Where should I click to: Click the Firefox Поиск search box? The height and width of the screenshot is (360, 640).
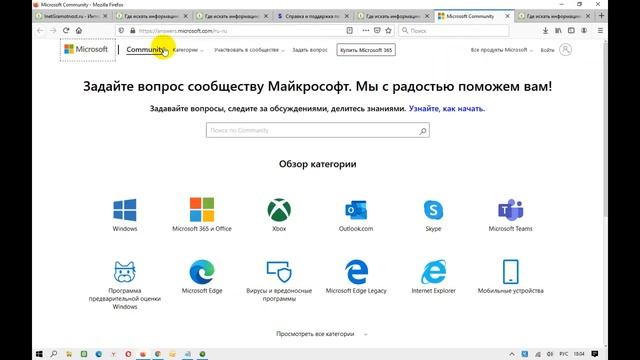tap(453, 31)
